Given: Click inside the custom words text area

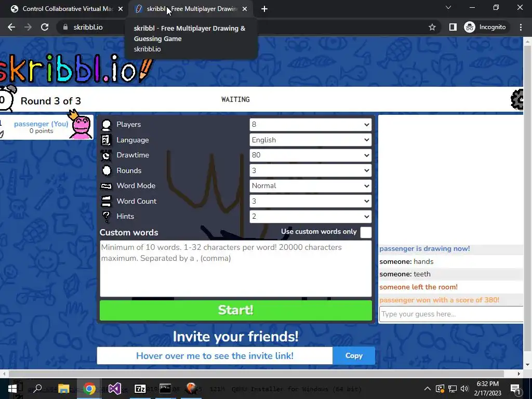Looking at the screenshot, I should tap(236, 269).
